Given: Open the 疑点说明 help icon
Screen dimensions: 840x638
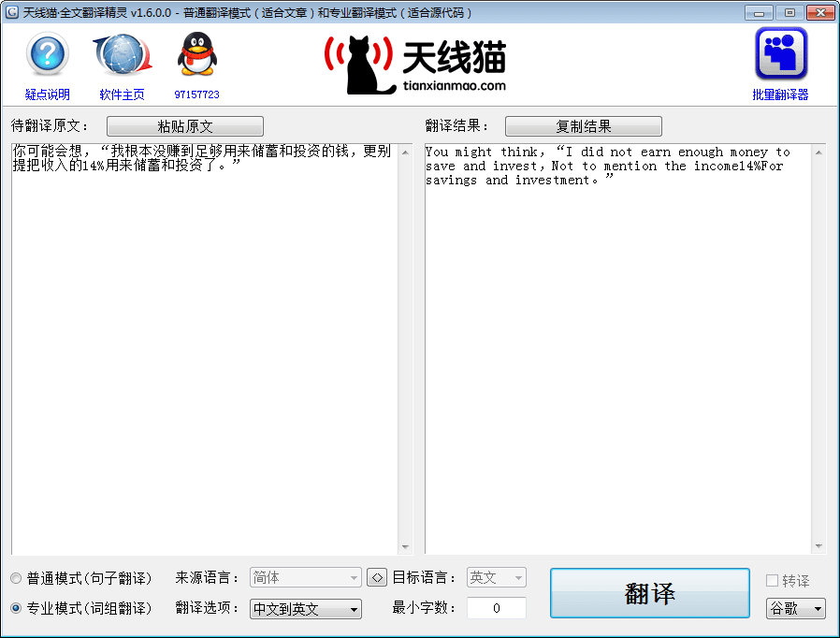Looking at the screenshot, I should click(47, 54).
